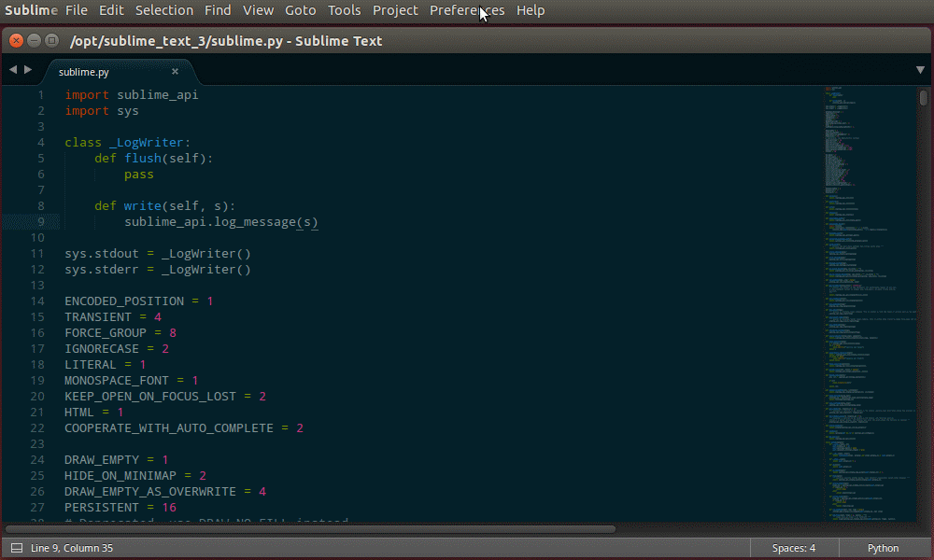Open the Help menu
This screenshot has height=560, width=934.
[531, 10]
